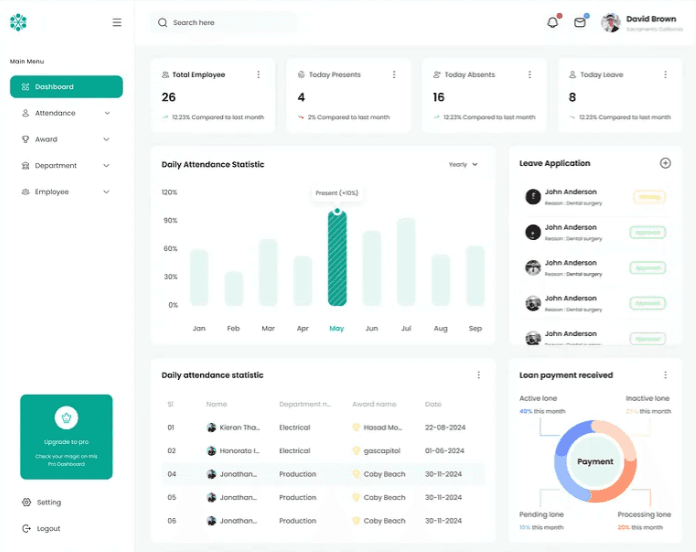Select the highlighted row 04 Jonathan
This screenshot has width=696, height=552.
(323, 474)
